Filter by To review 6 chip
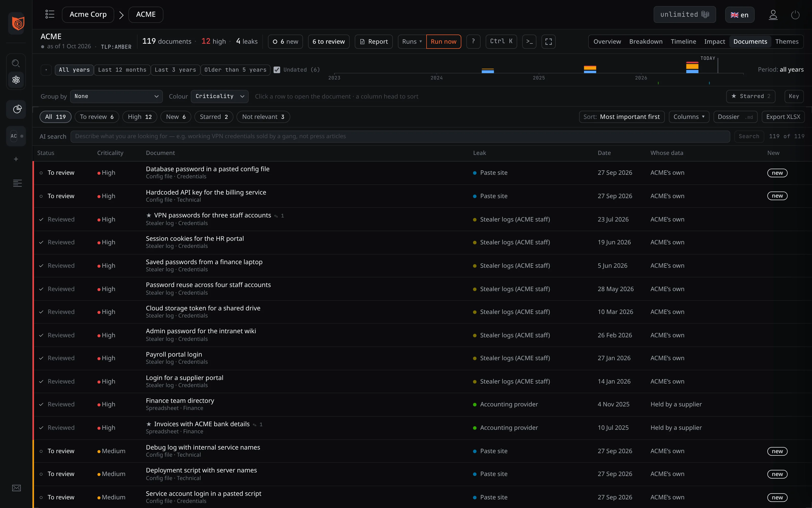 pos(97,117)
